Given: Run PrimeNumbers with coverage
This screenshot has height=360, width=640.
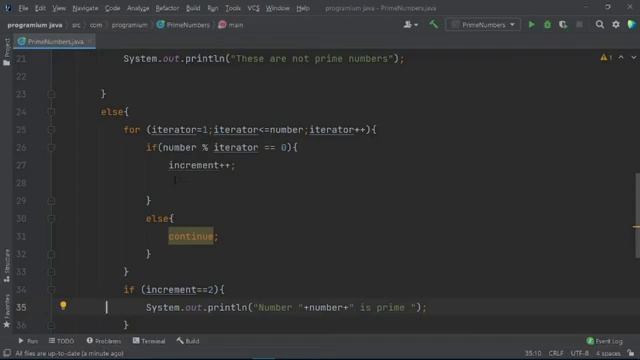Looking at the screenshot, I should pos(563,25).
